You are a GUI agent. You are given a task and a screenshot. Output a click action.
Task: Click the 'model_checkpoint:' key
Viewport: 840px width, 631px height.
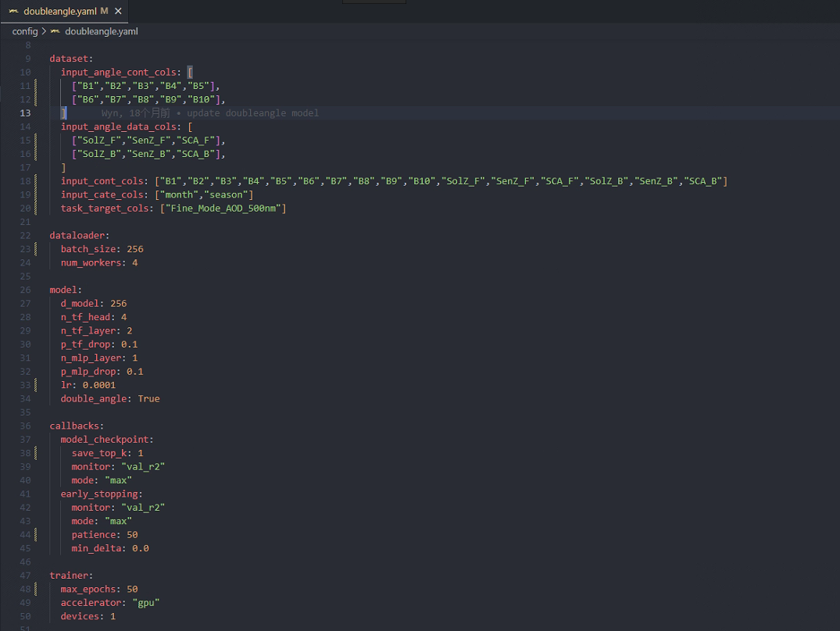click(107, 440)
